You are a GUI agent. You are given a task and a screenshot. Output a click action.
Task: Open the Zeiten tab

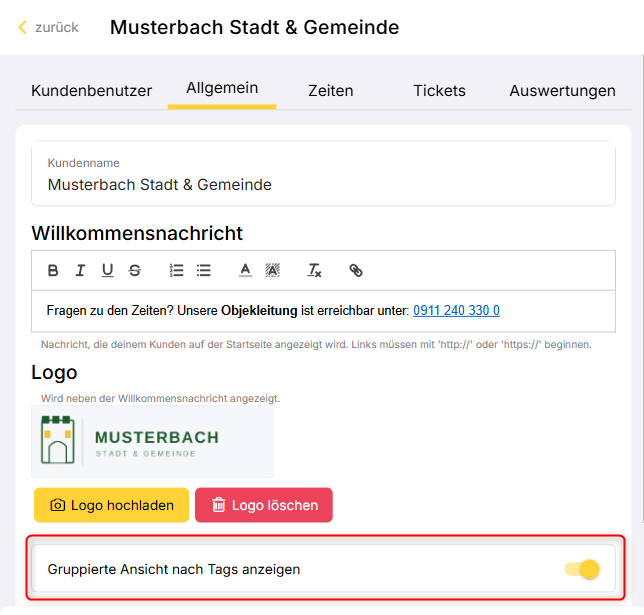331,91
